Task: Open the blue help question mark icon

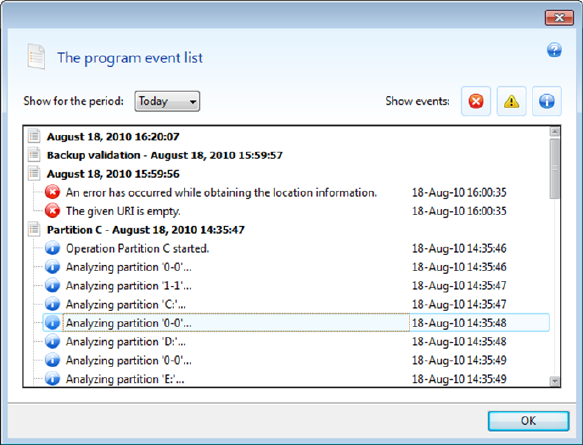Action: click(554, 50)
